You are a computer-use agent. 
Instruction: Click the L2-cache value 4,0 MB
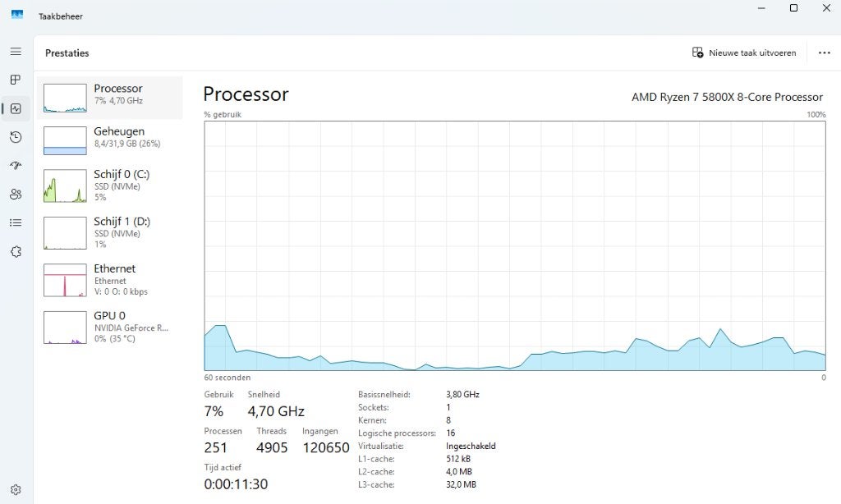tap(459, 471)
